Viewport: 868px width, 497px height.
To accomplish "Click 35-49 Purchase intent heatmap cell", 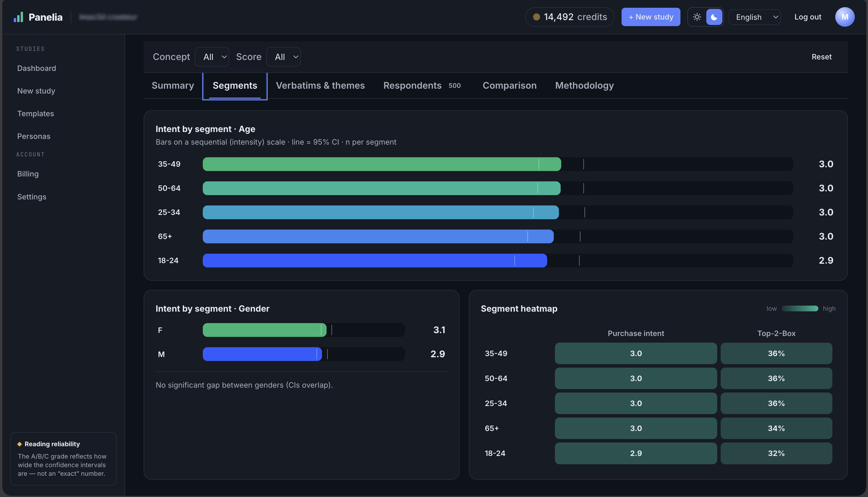I will 636,353.
